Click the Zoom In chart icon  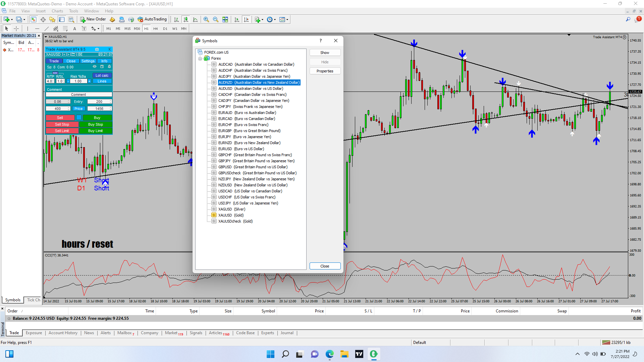[206, 19]
